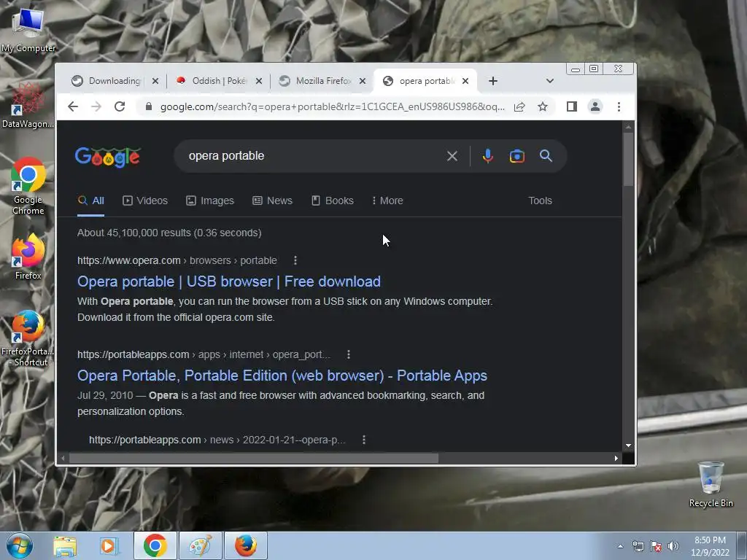Select Google Chrome desktop shortcut
Image resolution: width=747 pixels, height=560 pixels.
pyautogui.click(x=28, y=186)
